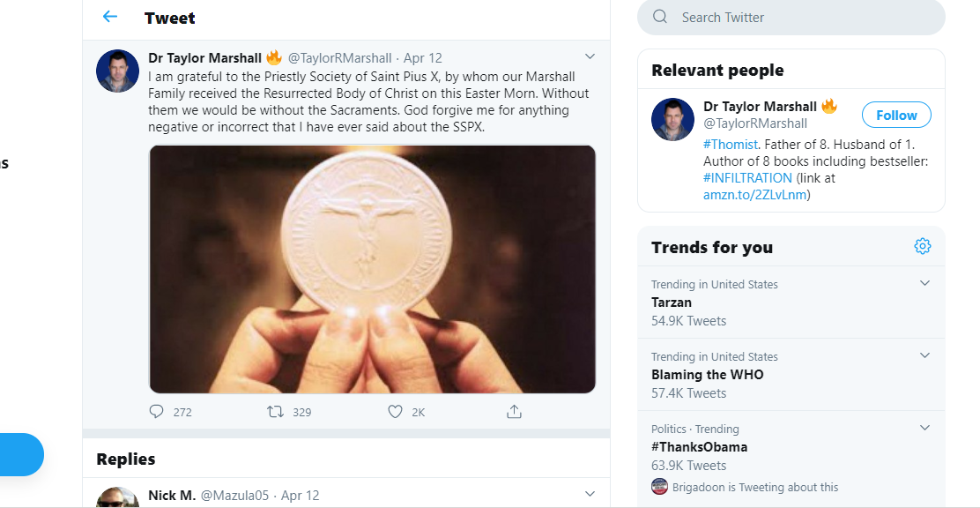Expand Tarzan trend options chevron
Screen dimensions: 980x508
(x=924, y=283)
